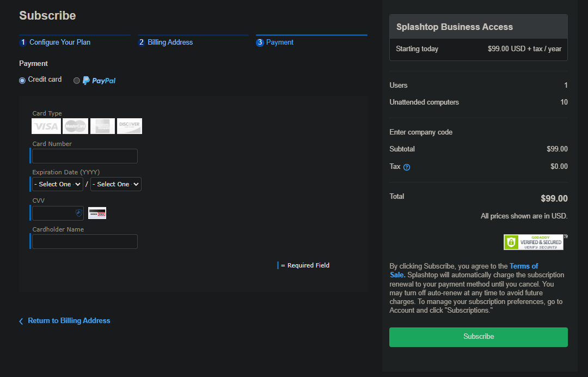Click the step 3 number badge
588x377 pixels.
pyautogui.click(x=260, y=42)
